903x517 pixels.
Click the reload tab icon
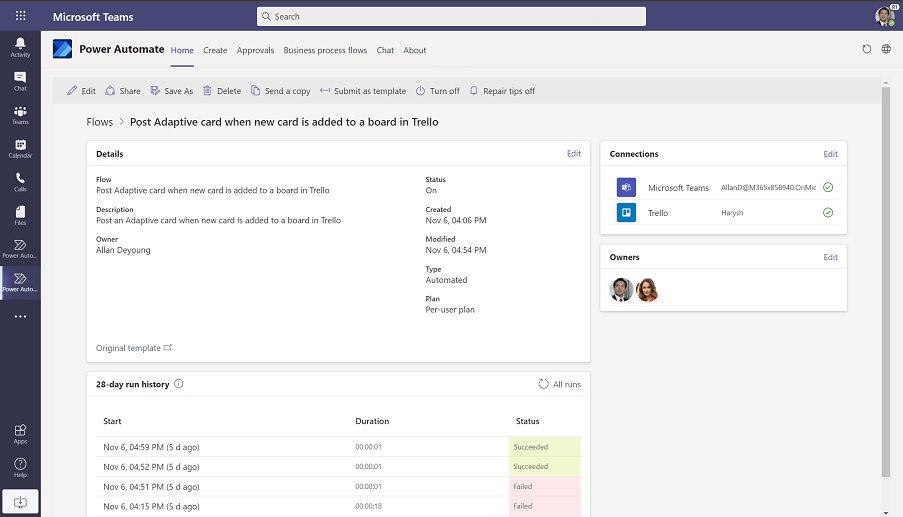point(866,49)
